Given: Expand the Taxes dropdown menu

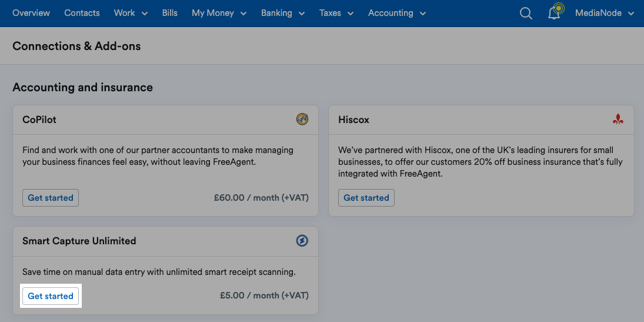Looking at the screenshot, I should [336, 13].
